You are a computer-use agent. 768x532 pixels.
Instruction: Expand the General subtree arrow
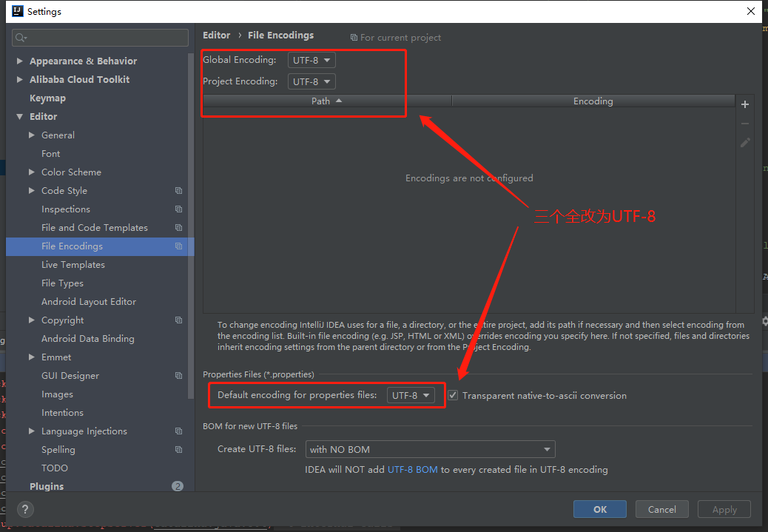(32, 135)
